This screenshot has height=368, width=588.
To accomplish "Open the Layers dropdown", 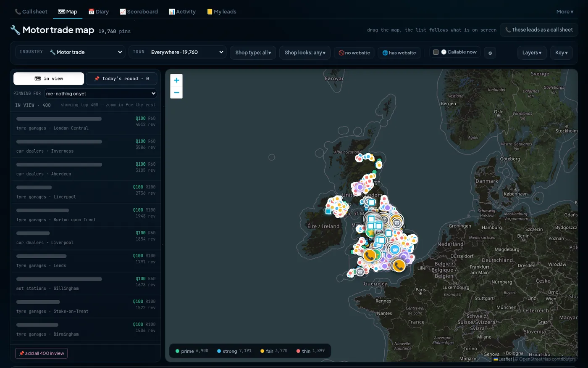I will 532,53.
